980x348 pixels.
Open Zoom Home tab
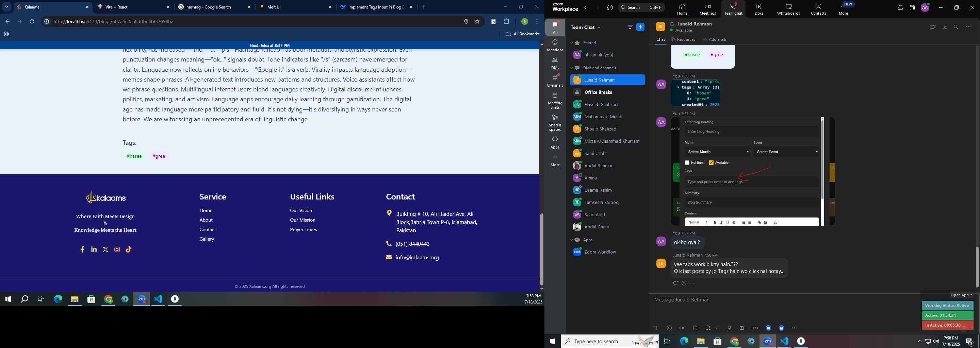click(682, 9)
